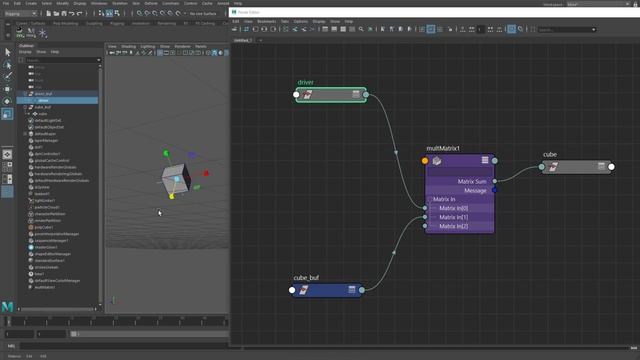640x360 pixels.
Task: Click the New Scene icon in status line
Action: [49, 13]
